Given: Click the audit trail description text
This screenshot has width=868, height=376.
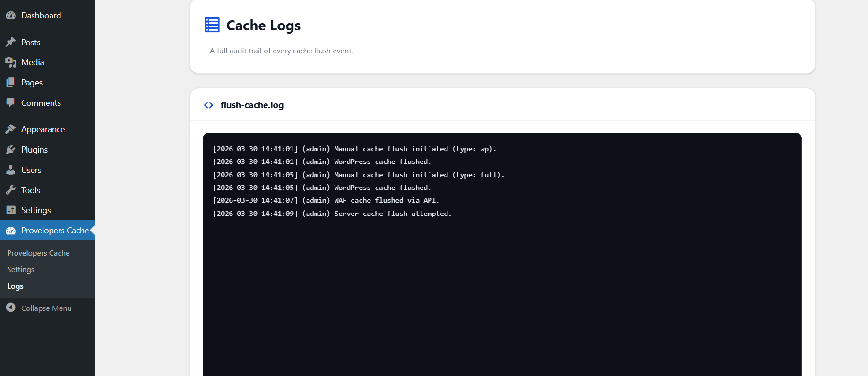Looking at the screenshot, I should (x=281, y=51).
